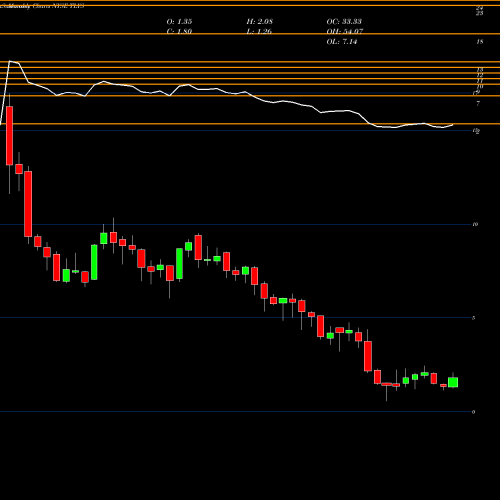The height and width of the screenshot is (500, 500).
Task: Select the low price label L: 1.26
Action: [x=259, y=32]
